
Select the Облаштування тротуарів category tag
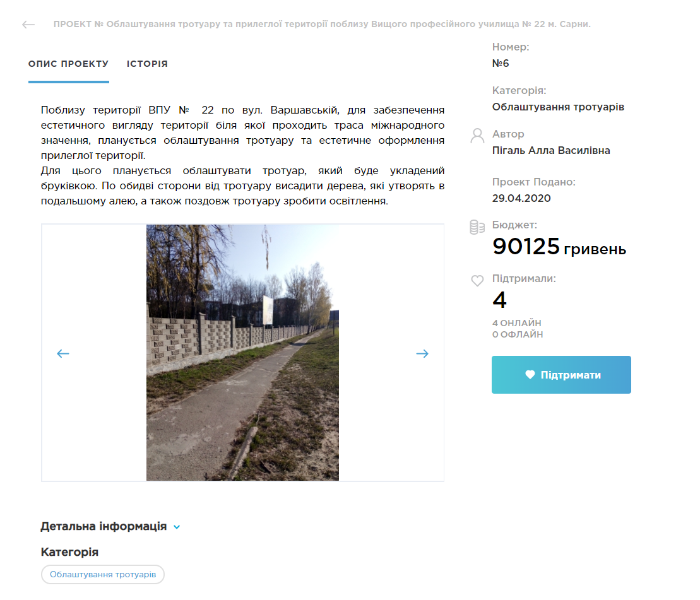coord(103,575)
